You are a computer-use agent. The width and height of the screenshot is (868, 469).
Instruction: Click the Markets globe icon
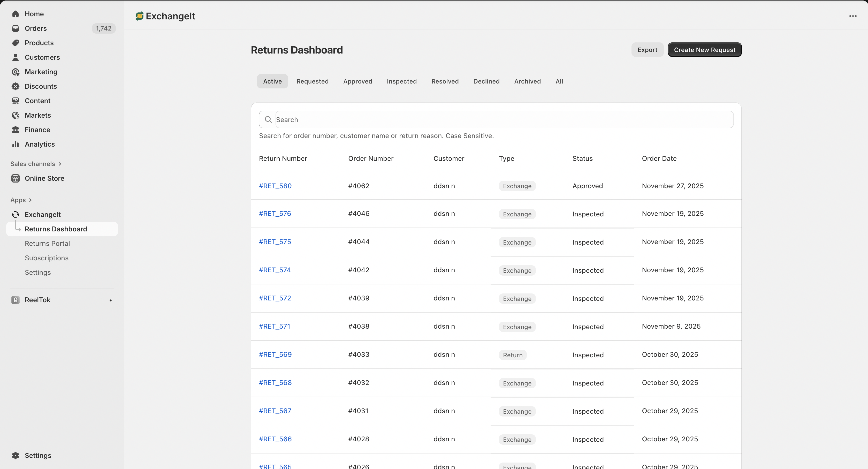coord(16,115)
